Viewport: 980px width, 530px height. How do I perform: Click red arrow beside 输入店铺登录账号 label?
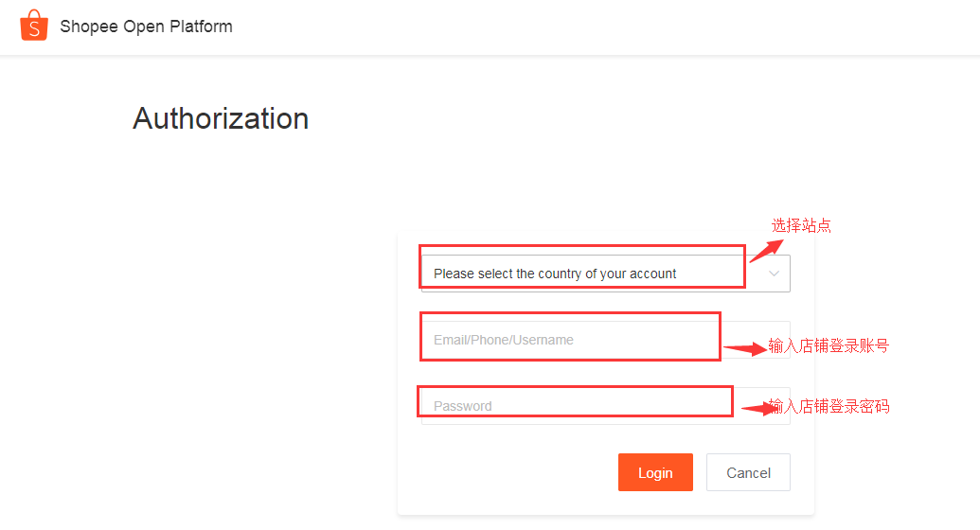point(745,348)
